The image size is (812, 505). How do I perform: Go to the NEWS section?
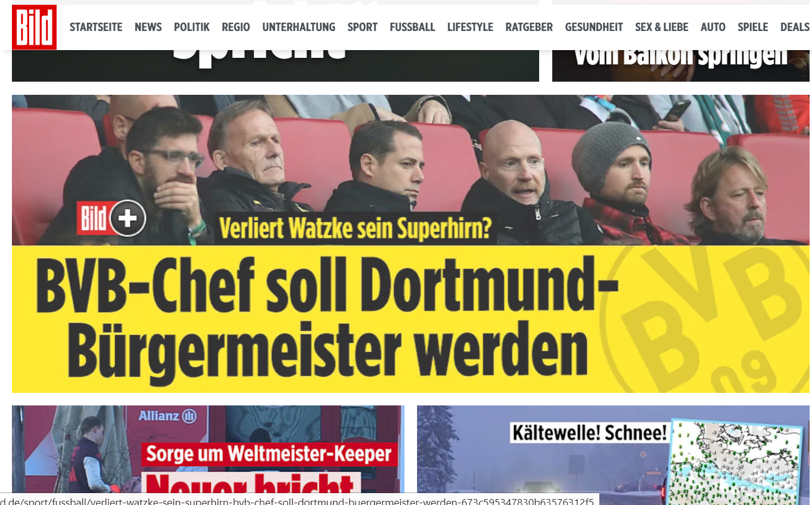point(148,27)
